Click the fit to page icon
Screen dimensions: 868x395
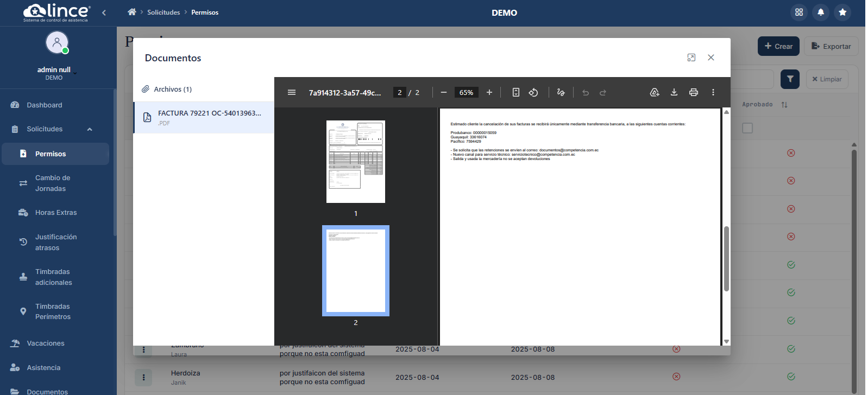[x=516, y=92]
